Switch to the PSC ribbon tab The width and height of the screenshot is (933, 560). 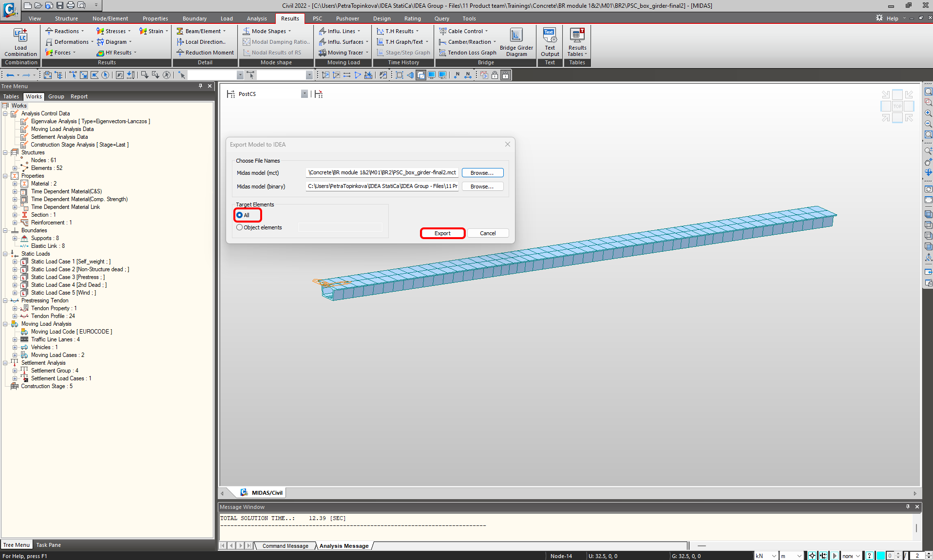click(317, 19)
